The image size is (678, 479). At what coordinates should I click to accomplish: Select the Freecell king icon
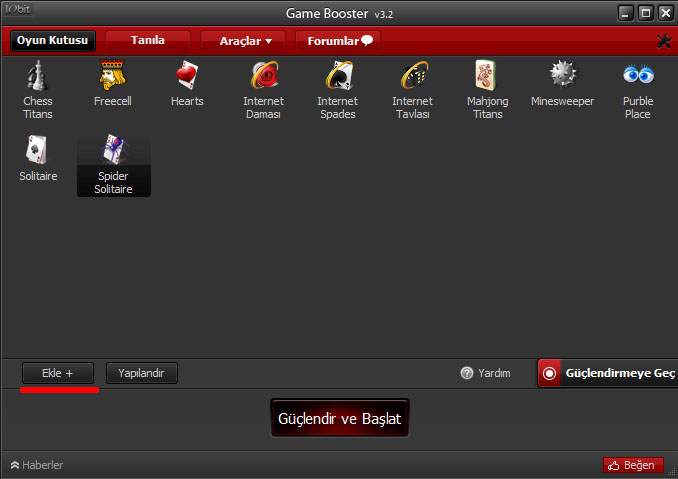pos(112,75)
